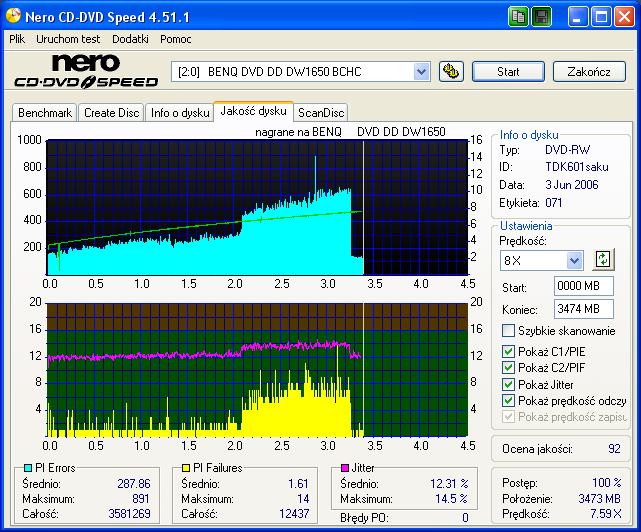Click the nero CD-DVD Speed logo
The height and width of the screenshot is (532, 641).
click(86, 72)
